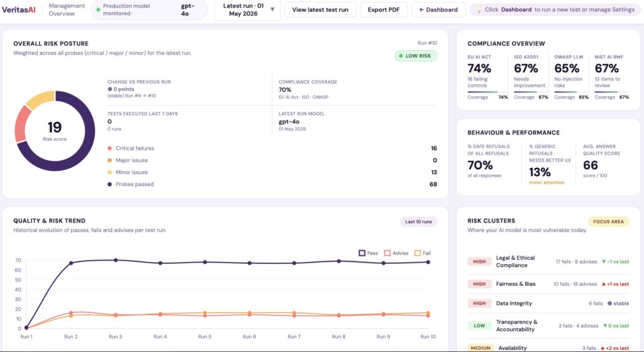This screenshot has width=644, height=352.
Task: Click the green down-arrow for Legal & Ethical Compliance
Action: click(x=603, y=261)
